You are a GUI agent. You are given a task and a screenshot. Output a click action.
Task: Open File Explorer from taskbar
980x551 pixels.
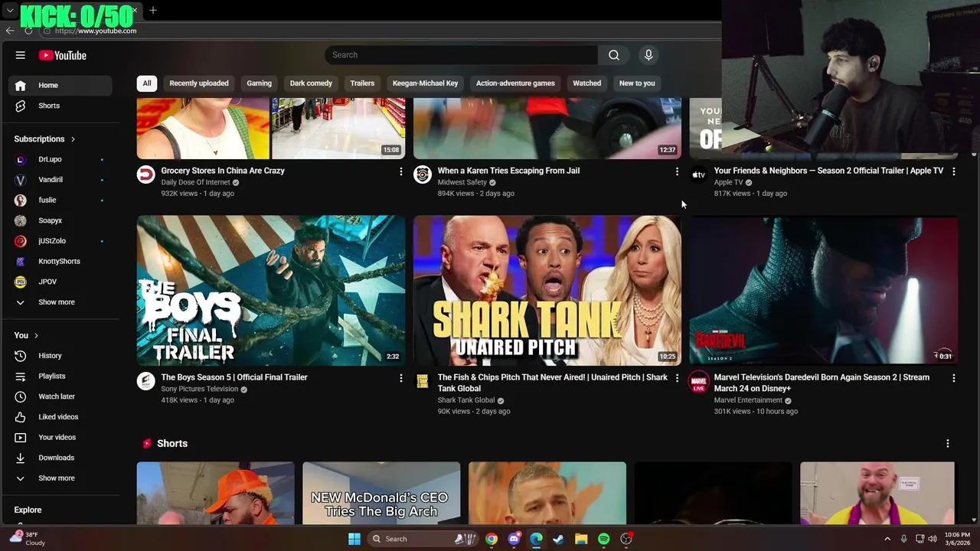[581, 539]
